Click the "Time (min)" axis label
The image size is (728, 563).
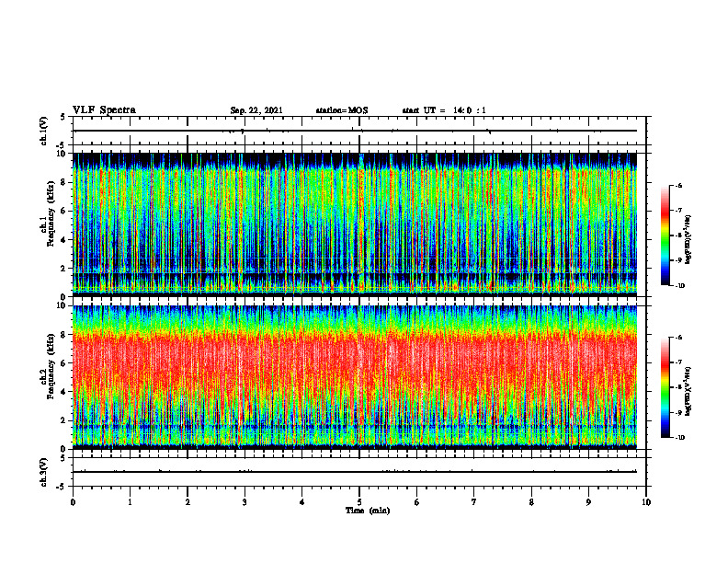point(368,511)
